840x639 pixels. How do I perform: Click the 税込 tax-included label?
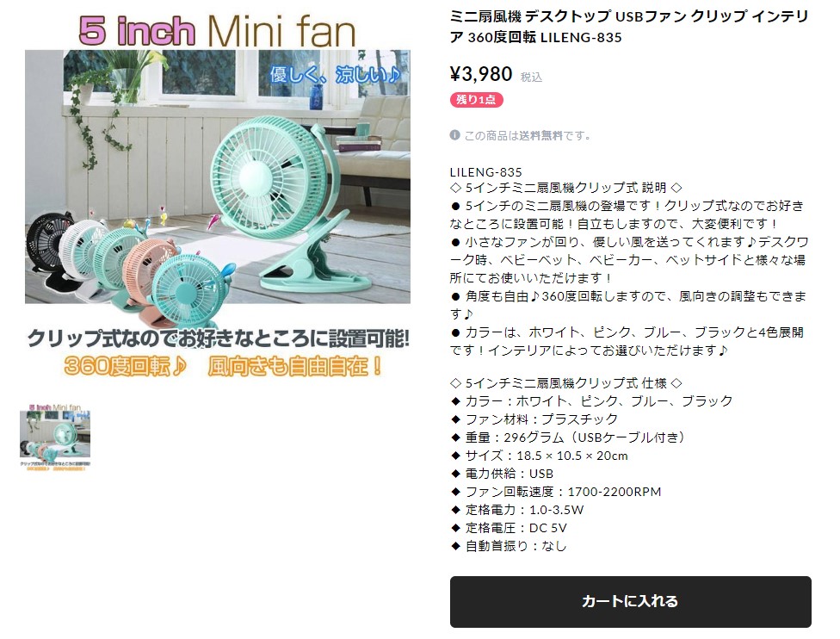pyautogui.click(x=531, y=78)
